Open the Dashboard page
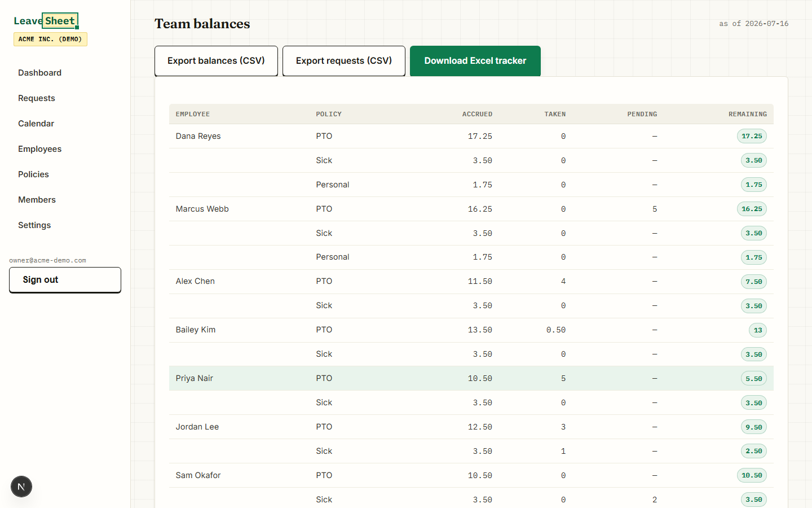 click(39, 73)
